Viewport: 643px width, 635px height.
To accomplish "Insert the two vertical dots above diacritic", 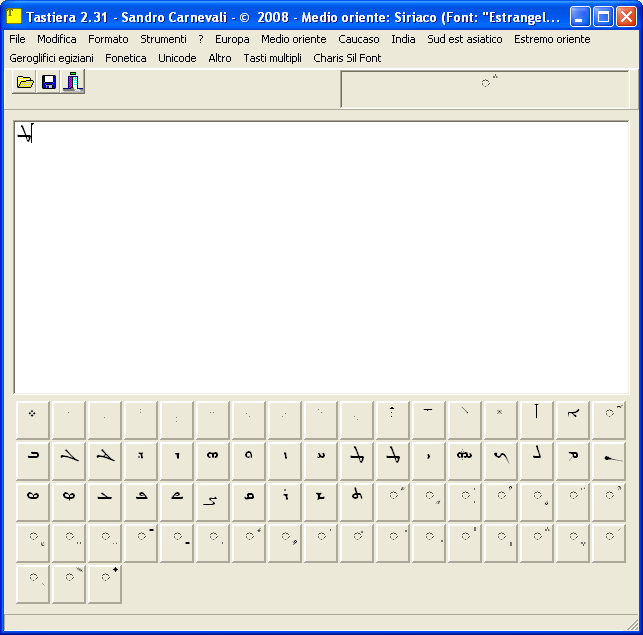I will pos(465,543).
